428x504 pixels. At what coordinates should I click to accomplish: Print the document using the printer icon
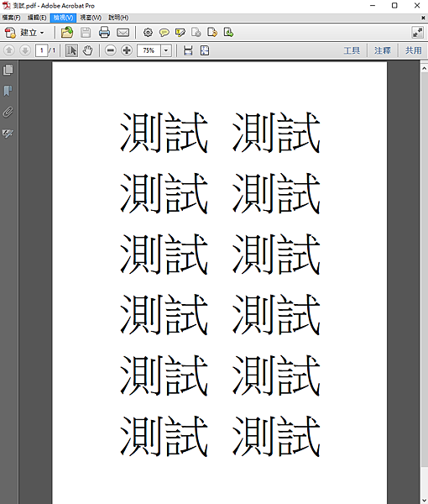(x=104, y=33)
